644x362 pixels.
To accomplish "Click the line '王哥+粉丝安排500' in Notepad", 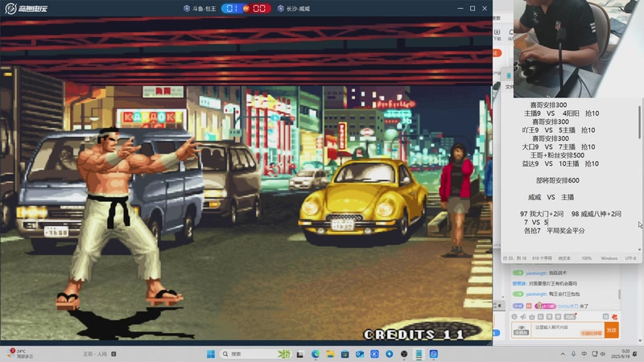I will pyautogui.click(x=557, y=155).
